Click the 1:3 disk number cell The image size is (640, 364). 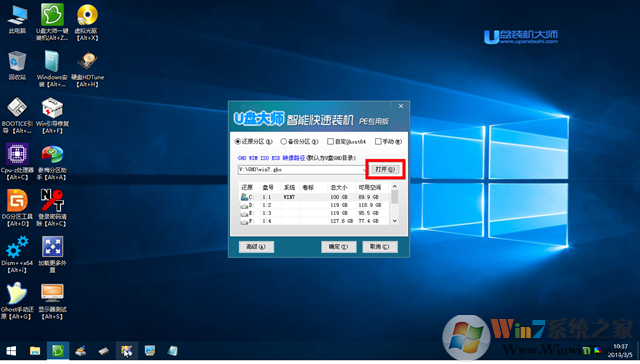[267, 213]
